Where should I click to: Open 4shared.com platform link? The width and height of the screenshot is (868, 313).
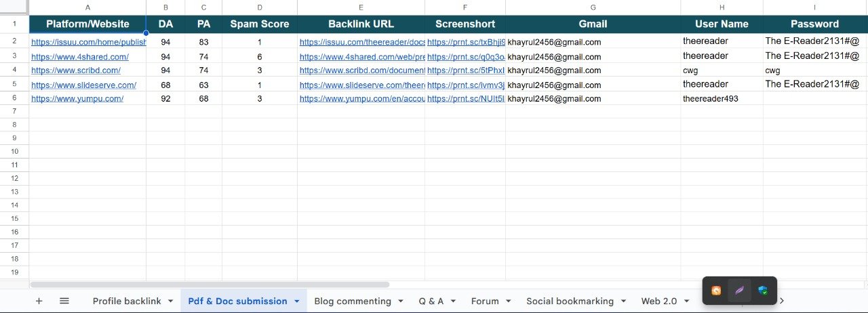pos(80,57)
